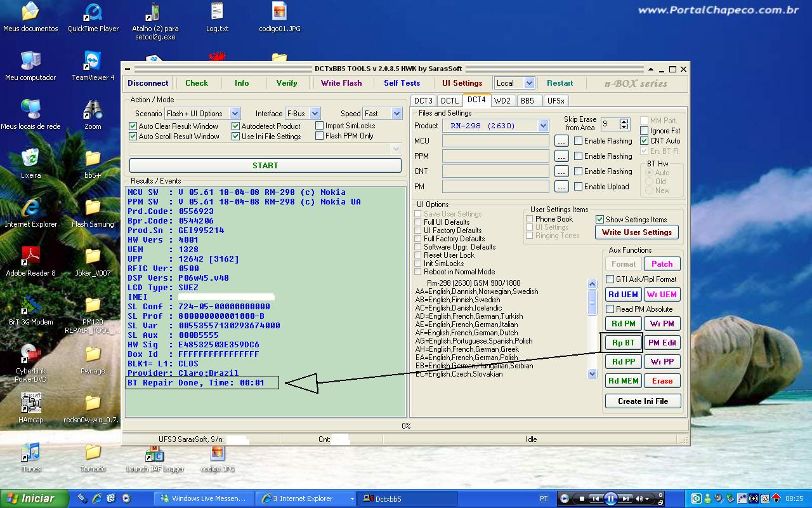Image resolution: width=812 pixels, height=508 pixels.
Task: Open Log.txt file on desktop
Action: [x=217, y=18]
